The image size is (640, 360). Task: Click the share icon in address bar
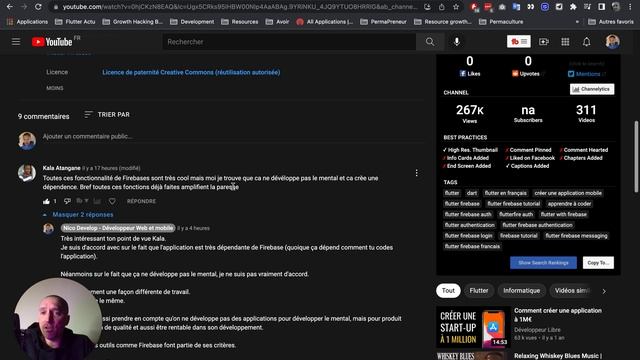442,7
